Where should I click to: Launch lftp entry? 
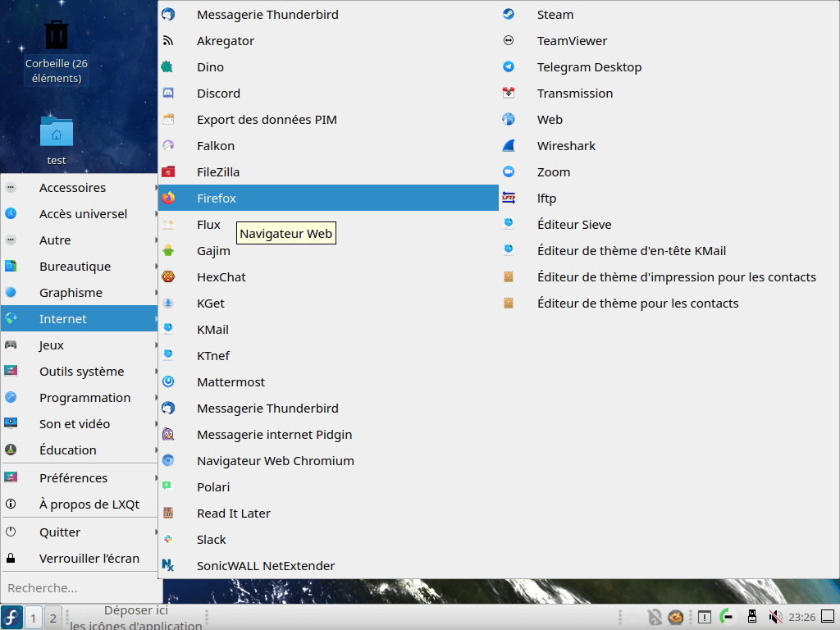pos(669,199)
